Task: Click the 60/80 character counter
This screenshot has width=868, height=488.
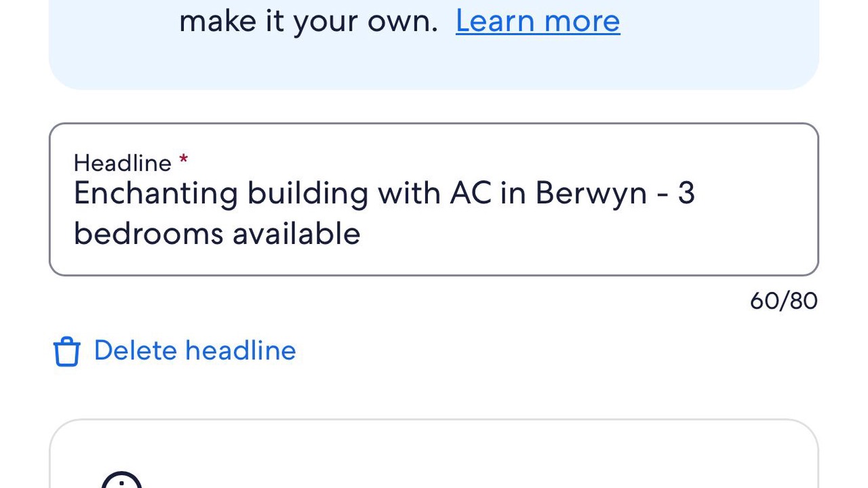Action: (783, 301)
